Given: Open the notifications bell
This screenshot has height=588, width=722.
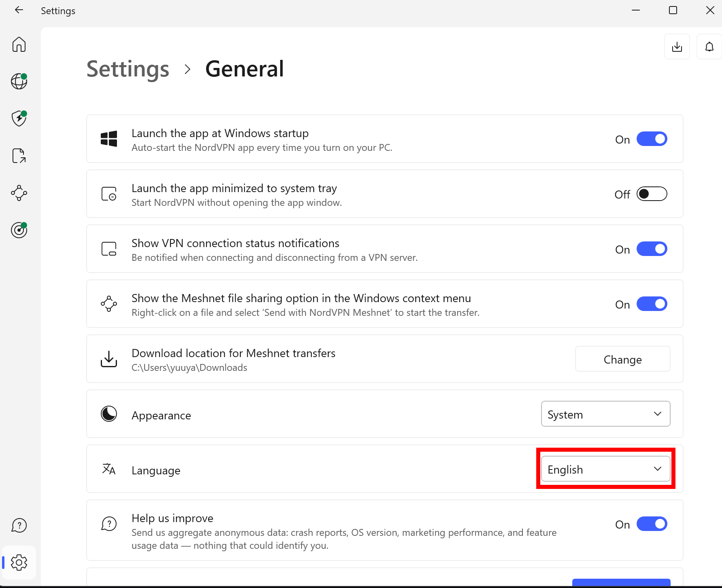Looking at the screenshot, I should (x=709, y=47).
